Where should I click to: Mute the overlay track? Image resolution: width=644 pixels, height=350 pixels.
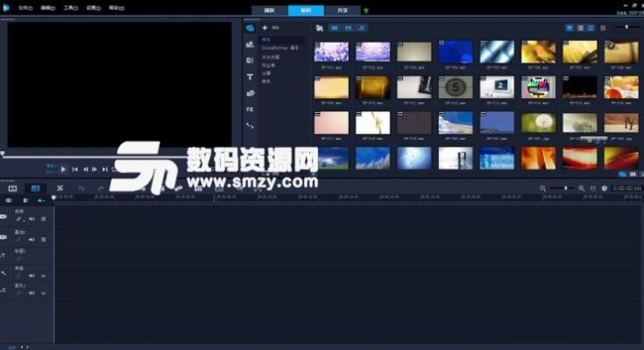pyautogui.click(x=32, y=239)
